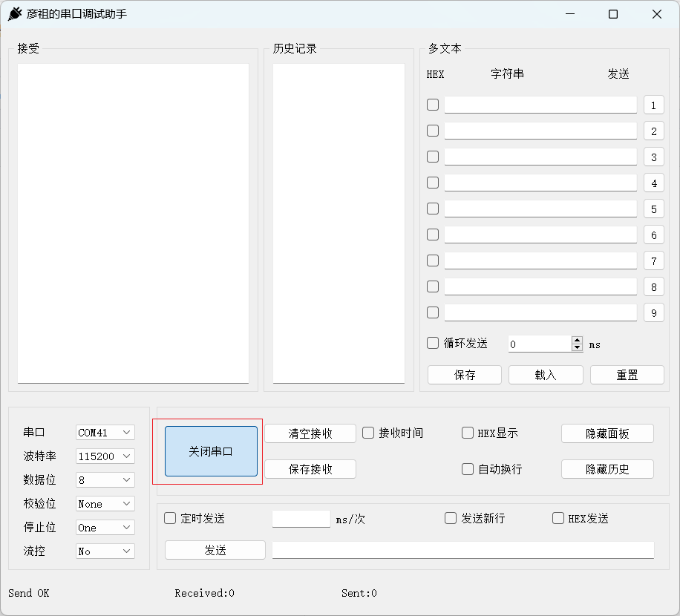Send string number 6
This screenshot has height=616, width=680.
point(653,235)
